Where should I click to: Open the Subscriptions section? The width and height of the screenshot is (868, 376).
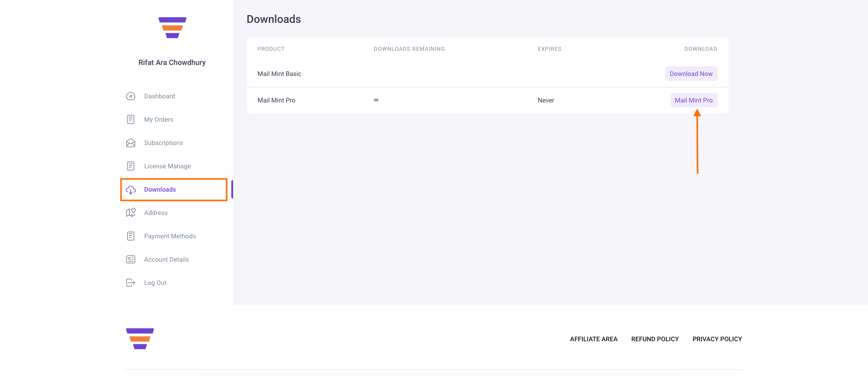tap(164, 143)
